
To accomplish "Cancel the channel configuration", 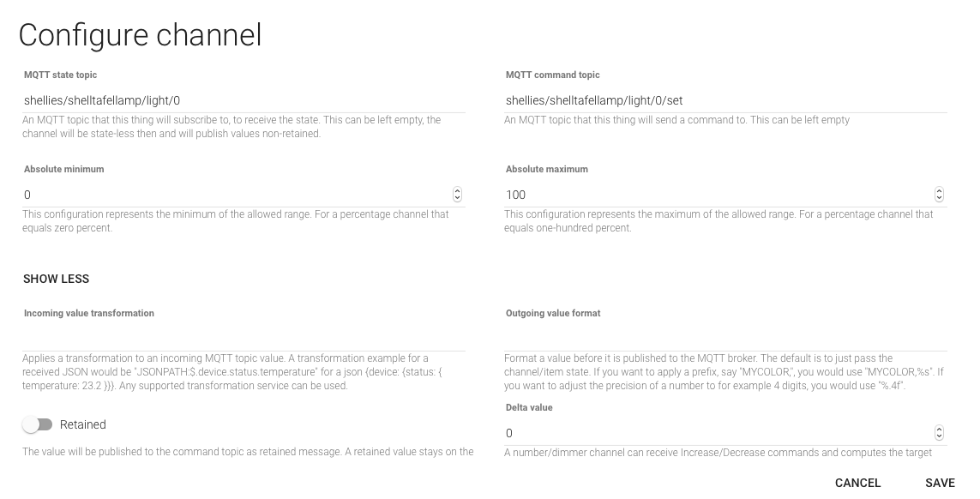I will (857, 483).
